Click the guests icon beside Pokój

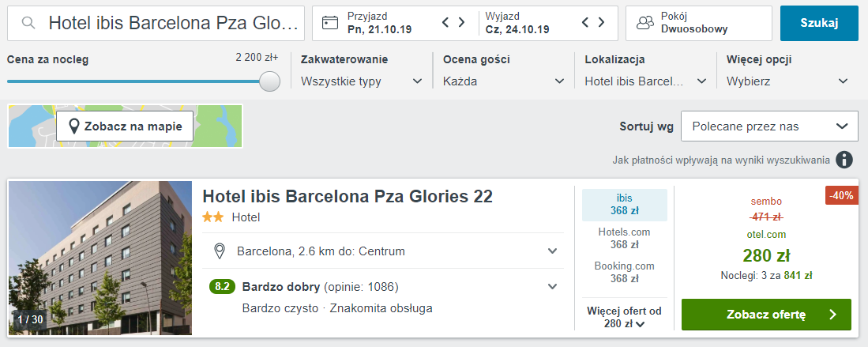pos(645,23)
